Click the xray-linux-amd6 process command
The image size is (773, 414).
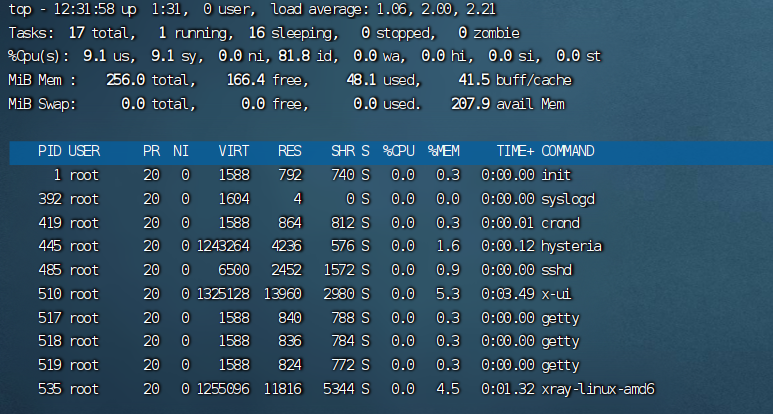point(598,388)
